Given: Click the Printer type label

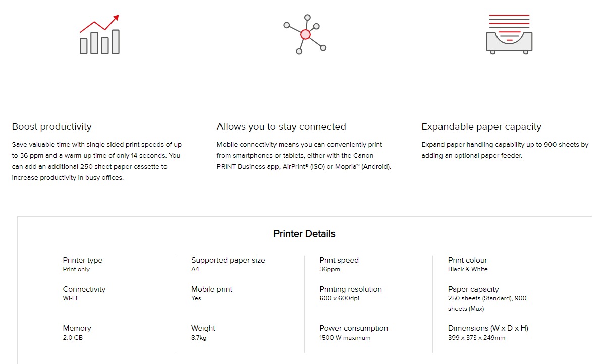Looking at the screenshot, I should [83, 260].
